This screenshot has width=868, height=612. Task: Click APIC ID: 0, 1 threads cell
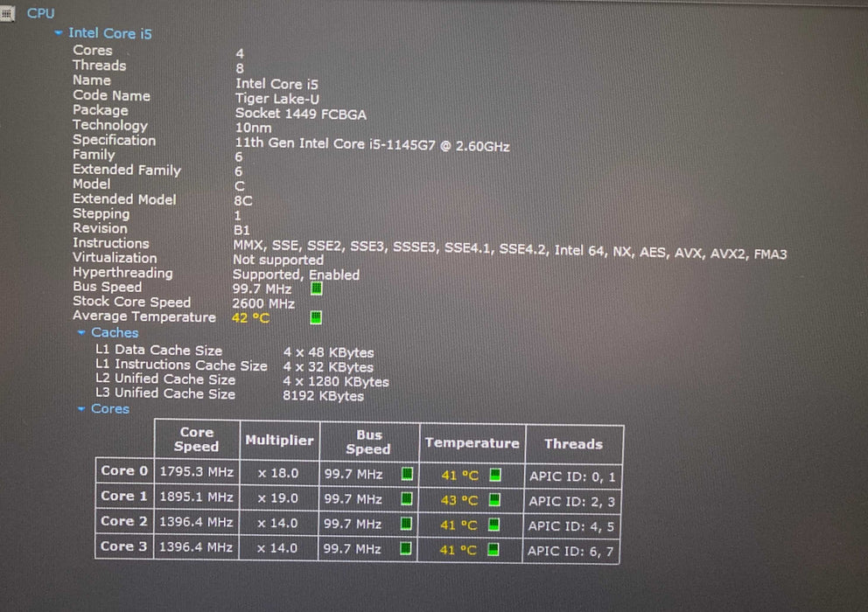tap(572, 476)
